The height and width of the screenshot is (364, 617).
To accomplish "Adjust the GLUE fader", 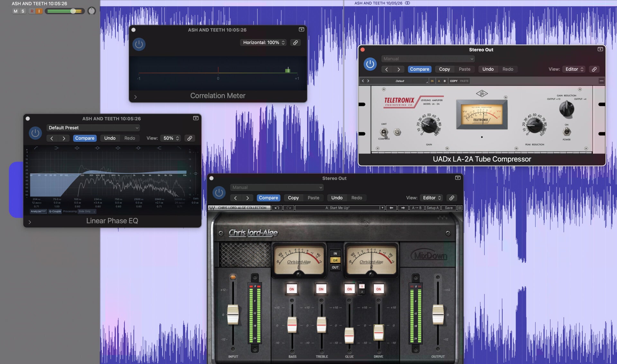I will 349,335.
